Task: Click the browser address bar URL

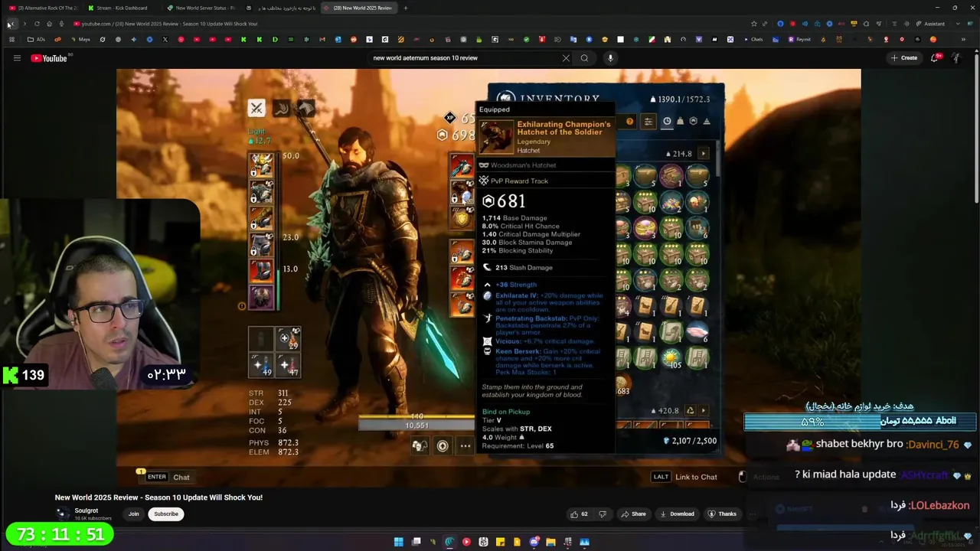Action: tap(169, 24)
